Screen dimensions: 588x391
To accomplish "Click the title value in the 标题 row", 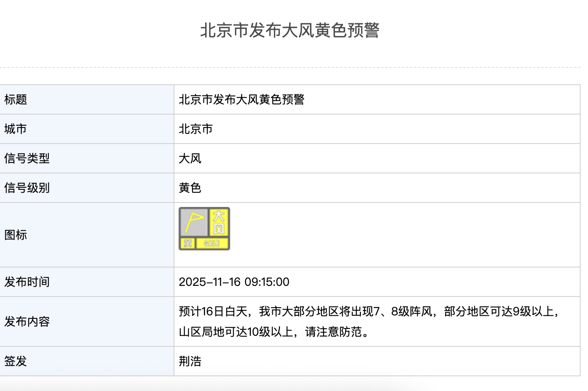I will (242, 99).
